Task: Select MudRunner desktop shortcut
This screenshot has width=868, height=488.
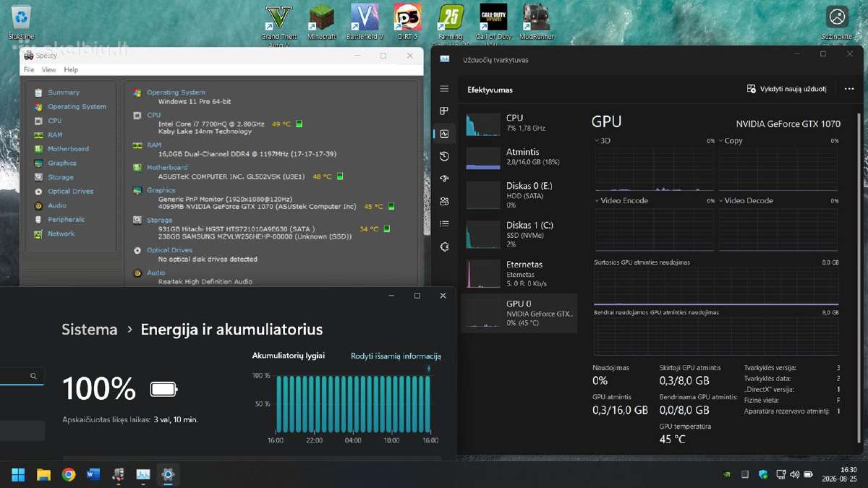Action: 537,22
